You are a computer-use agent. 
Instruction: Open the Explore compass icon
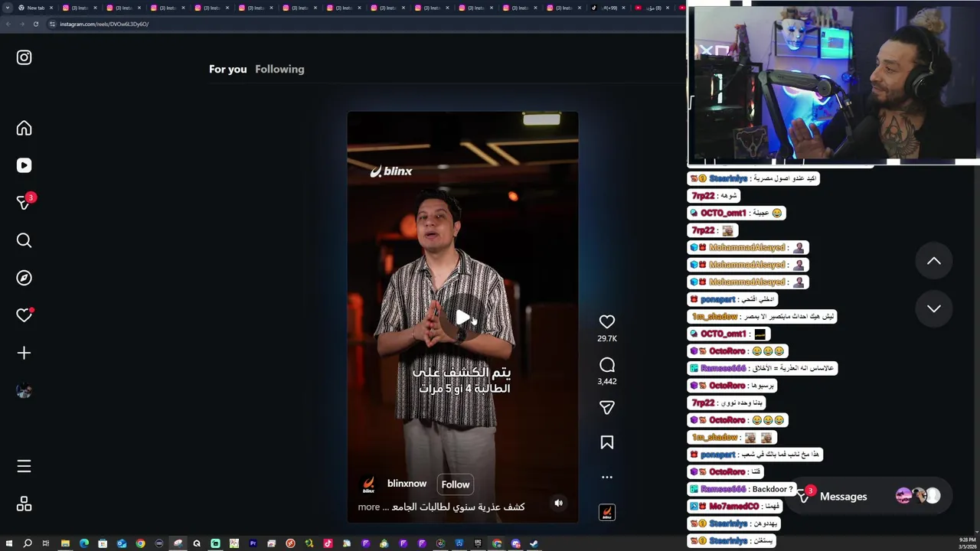(24, 278)
